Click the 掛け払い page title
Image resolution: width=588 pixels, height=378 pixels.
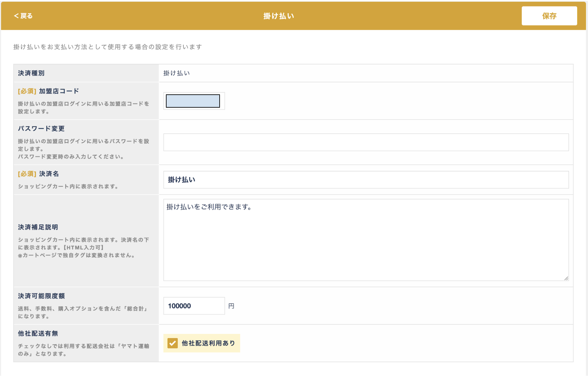coord(279,16)
